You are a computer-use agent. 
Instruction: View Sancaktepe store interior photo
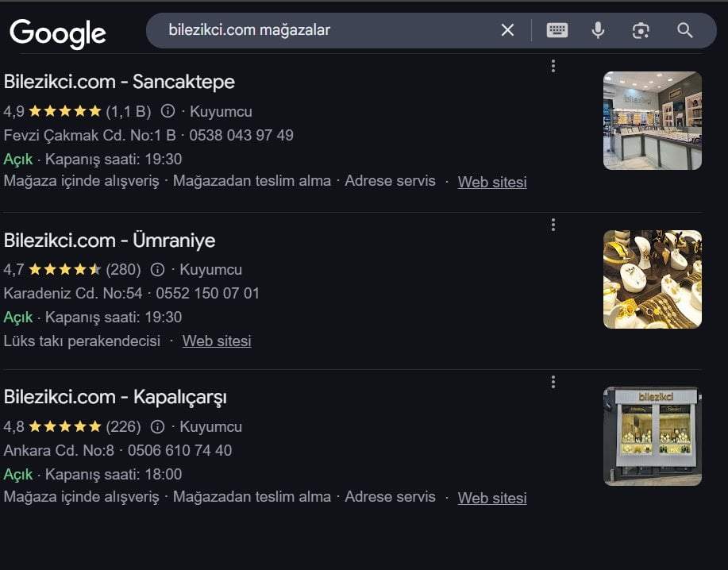pos(653,121)
